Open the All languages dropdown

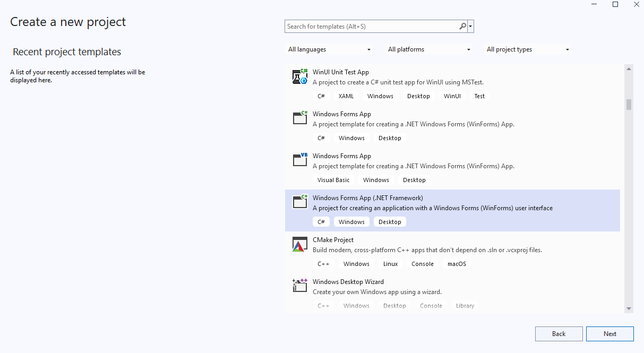pos(330,49)
